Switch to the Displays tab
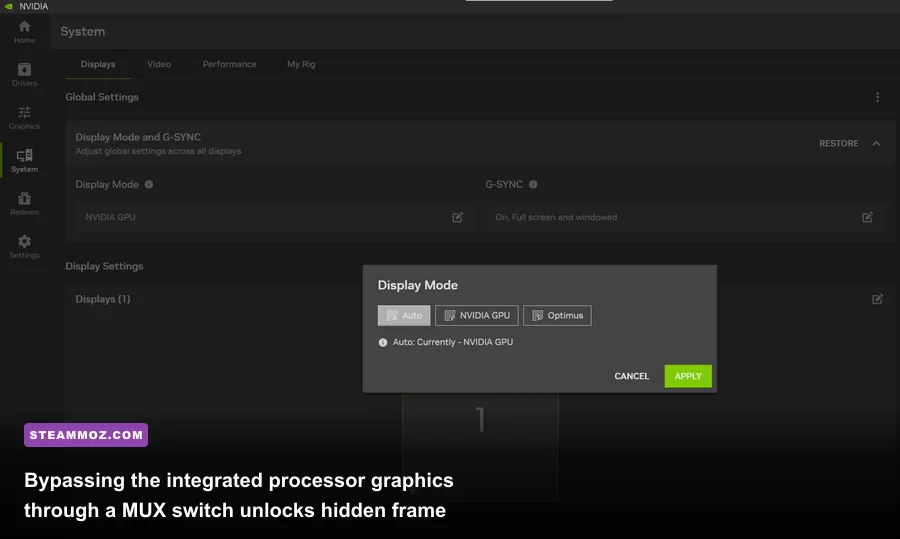Image resolution: width=900 pixels, height=539 pixels. 98,64
